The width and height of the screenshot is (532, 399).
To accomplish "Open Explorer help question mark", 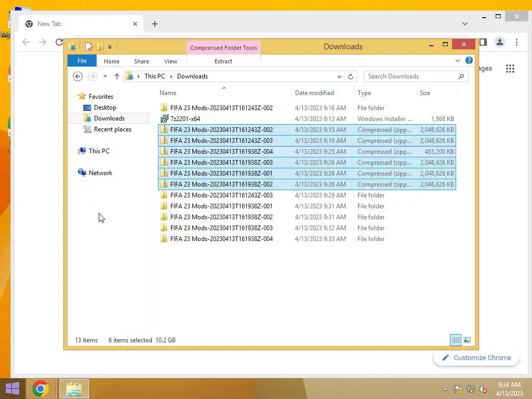I will coord(469,60).
